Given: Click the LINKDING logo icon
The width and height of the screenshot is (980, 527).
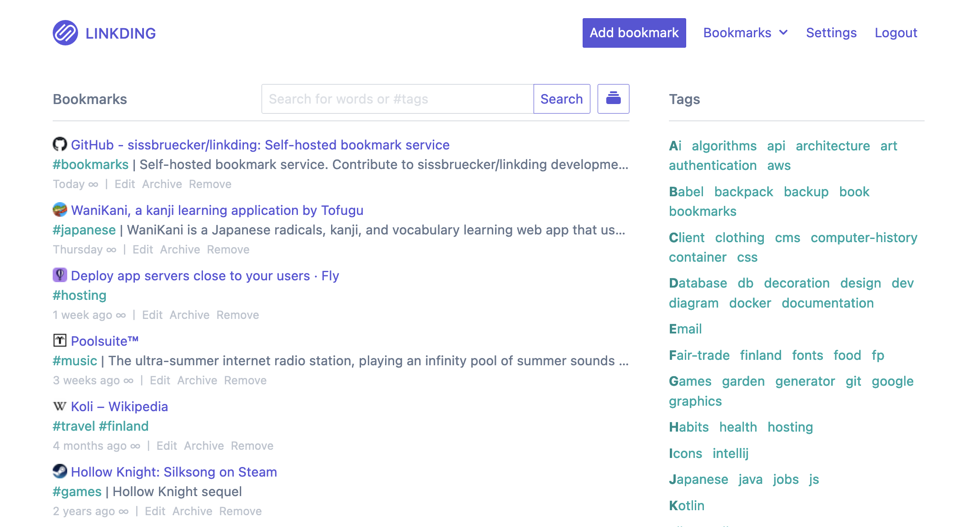Looking at the screenshot, I should click(x=65, y=32).
